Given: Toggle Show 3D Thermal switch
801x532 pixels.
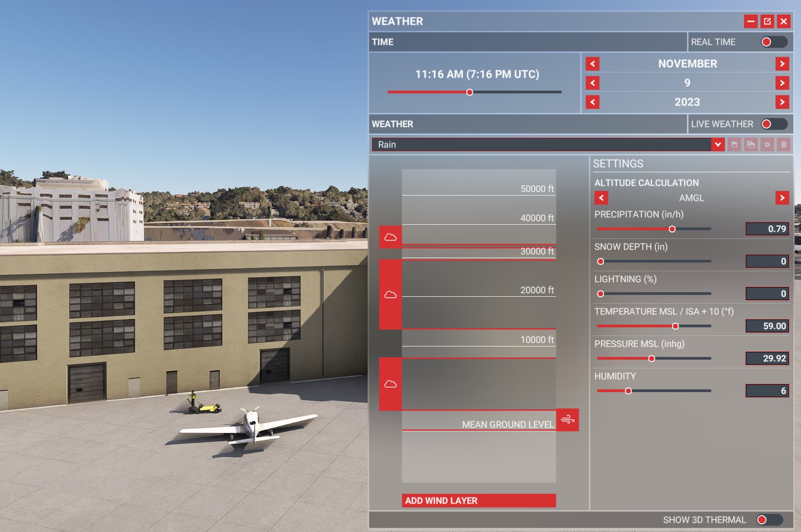Looking at the screenshot, I should [770, 520].
